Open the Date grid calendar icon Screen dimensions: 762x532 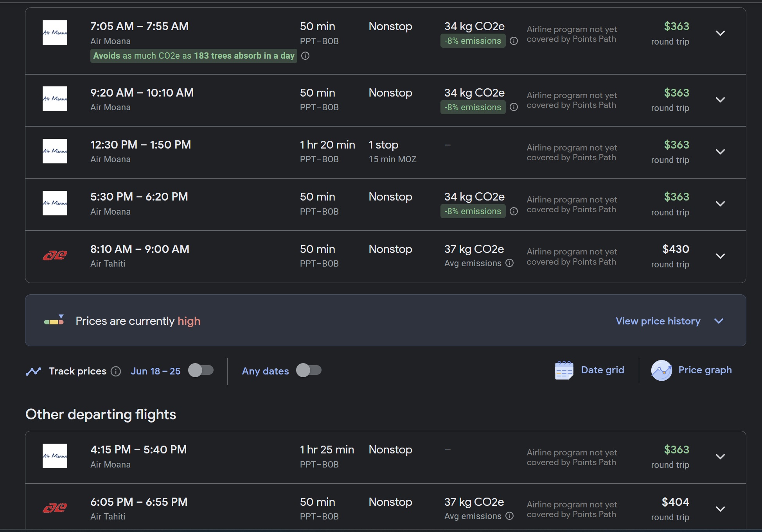point(564,370)
